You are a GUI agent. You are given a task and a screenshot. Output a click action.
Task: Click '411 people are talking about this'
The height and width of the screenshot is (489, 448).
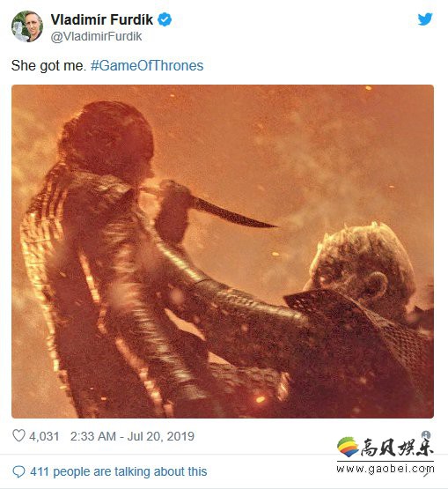pos(119,471)
